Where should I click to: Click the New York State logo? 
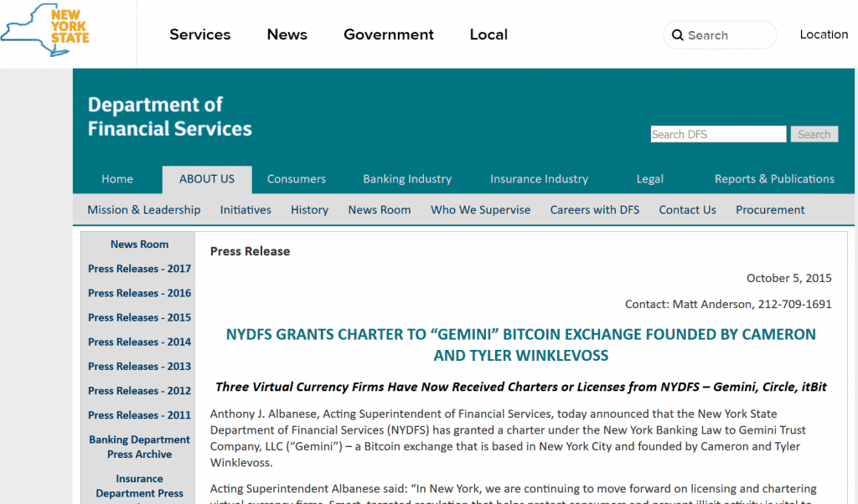click(x=45, y=29)
